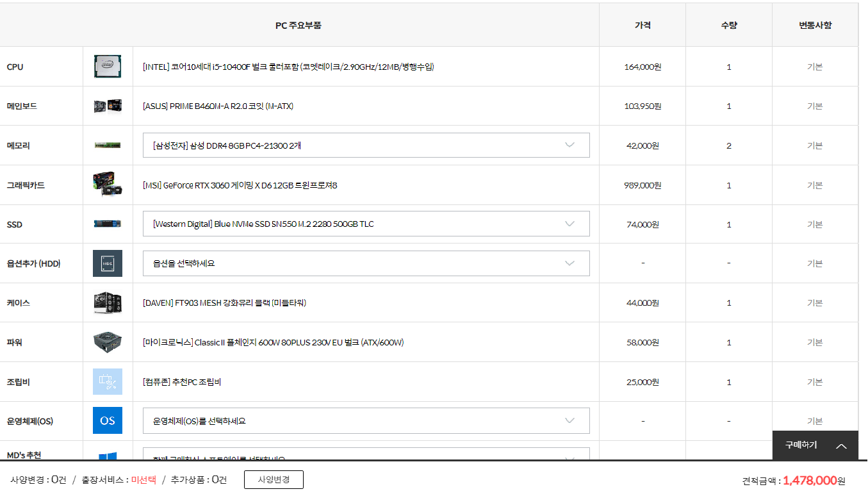Click the MSI graphics card image
The image size is (868, 496).
coord(108,185)
